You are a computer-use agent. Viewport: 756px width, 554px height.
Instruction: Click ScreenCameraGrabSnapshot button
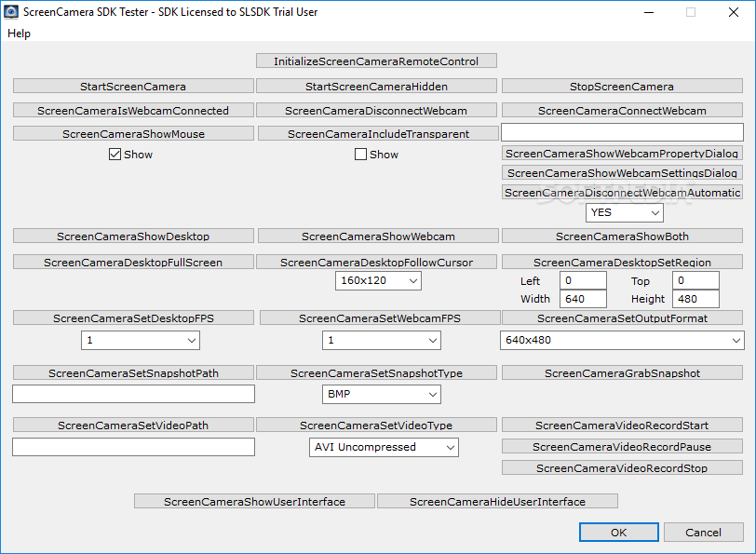tap(622, 372)
